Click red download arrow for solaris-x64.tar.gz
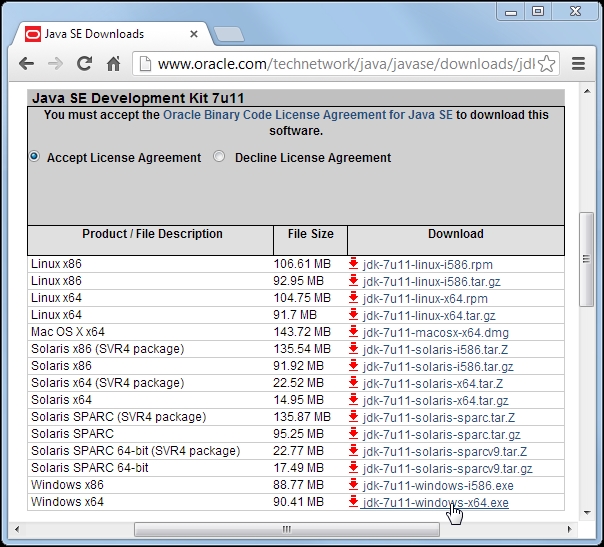Image resolution: width=604 pixels, height=547 pixels. pyautogui.click(x=353, y=399)
